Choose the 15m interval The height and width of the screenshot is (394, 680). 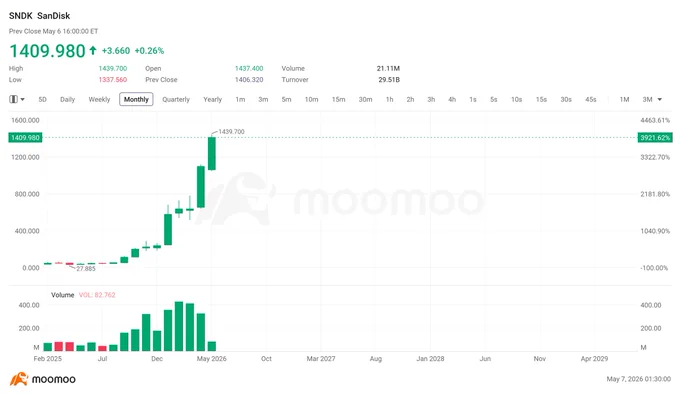[x=339, y=99]
